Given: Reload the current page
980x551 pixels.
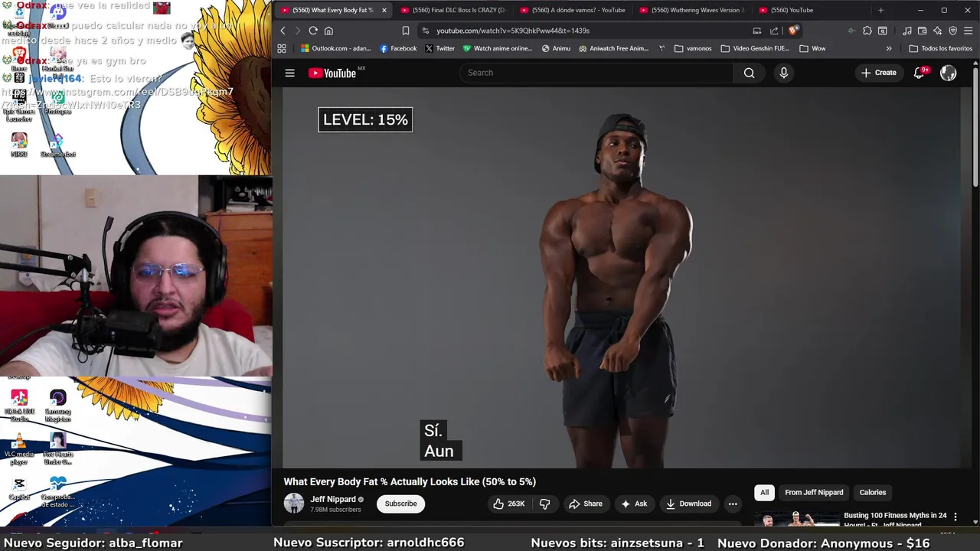Looking at the screenshot, I should (313, 31).
